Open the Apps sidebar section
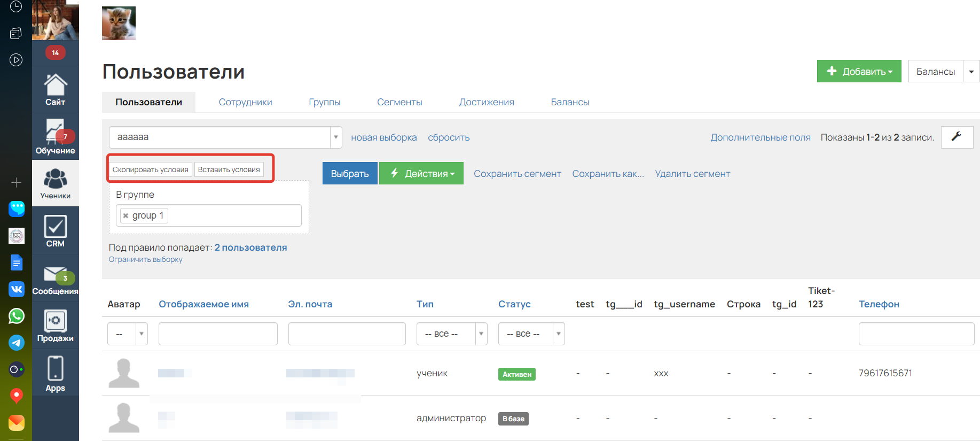Image resolution: width=980 pixels, height=441 pixels. click(x=55, y=374)
